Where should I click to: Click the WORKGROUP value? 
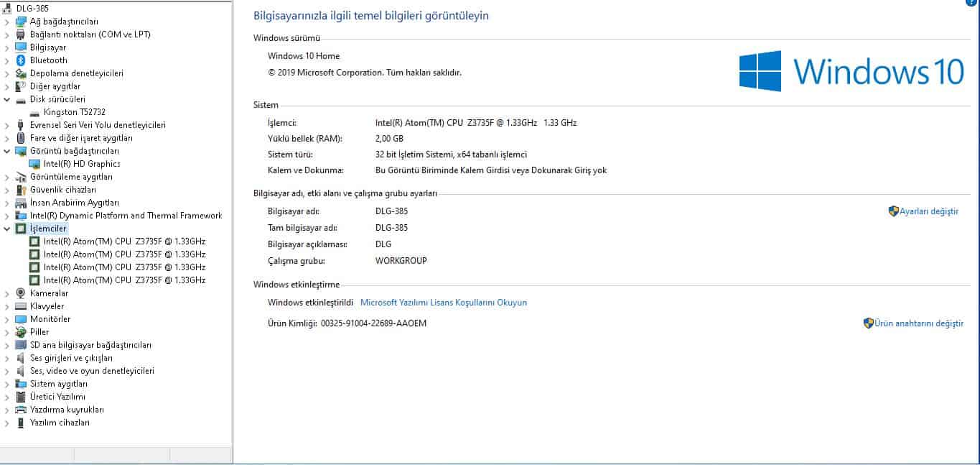pyautogui.click(x=401, y=260)
